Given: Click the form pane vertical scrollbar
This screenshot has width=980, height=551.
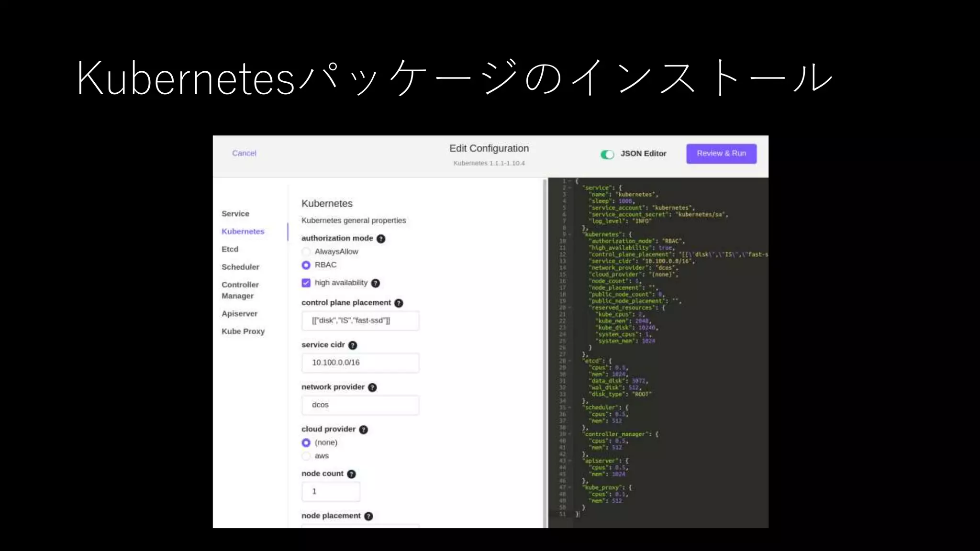Looking at the screenshot, I should [x=545, y=353].
